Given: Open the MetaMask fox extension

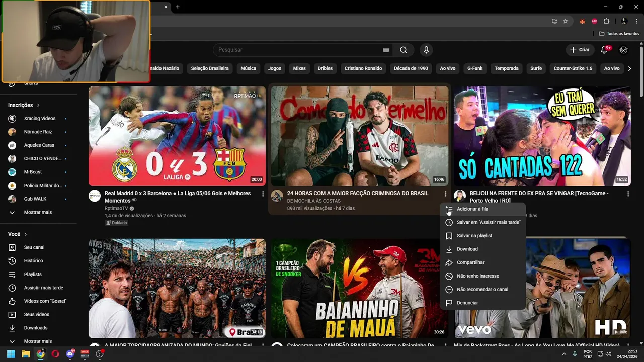Looking at the screenshot, I should point(583,21).
